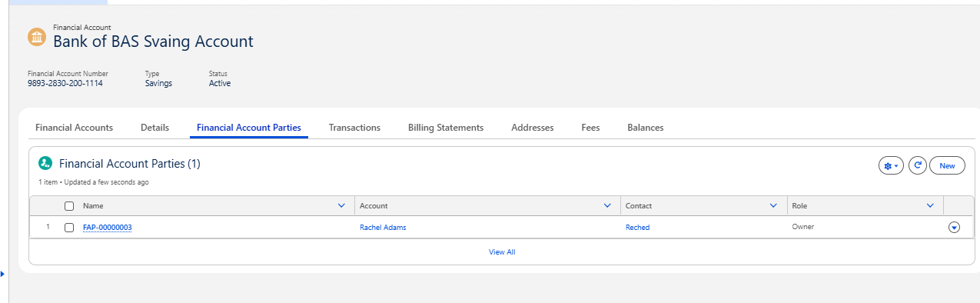980x303 pixels.
Task: Click the Bank of BAS Svaing Account title
Action: point(153,42)
